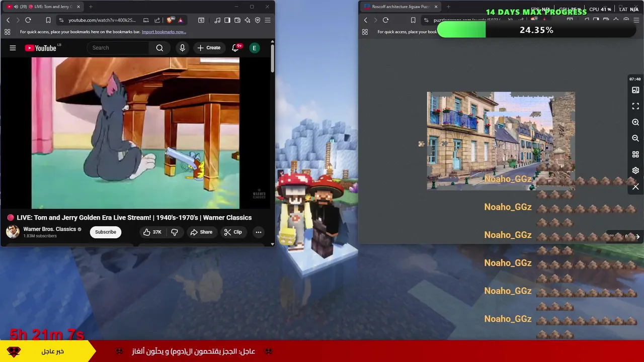Open the more actions ellipsis under the video
The height and width of the screenshot is (362, 644).
[x=258, y=232]
